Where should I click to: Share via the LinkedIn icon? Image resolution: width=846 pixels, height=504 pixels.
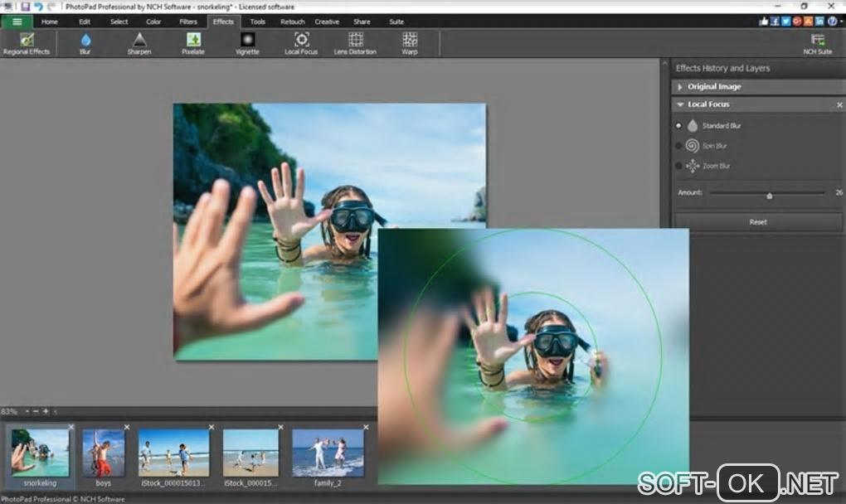[819, 22]
